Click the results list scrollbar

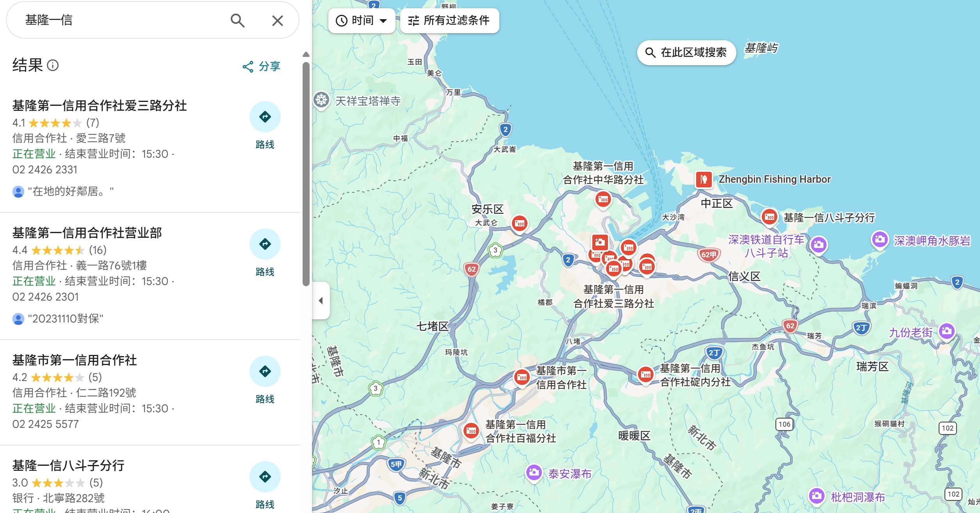tap(306, 174)
